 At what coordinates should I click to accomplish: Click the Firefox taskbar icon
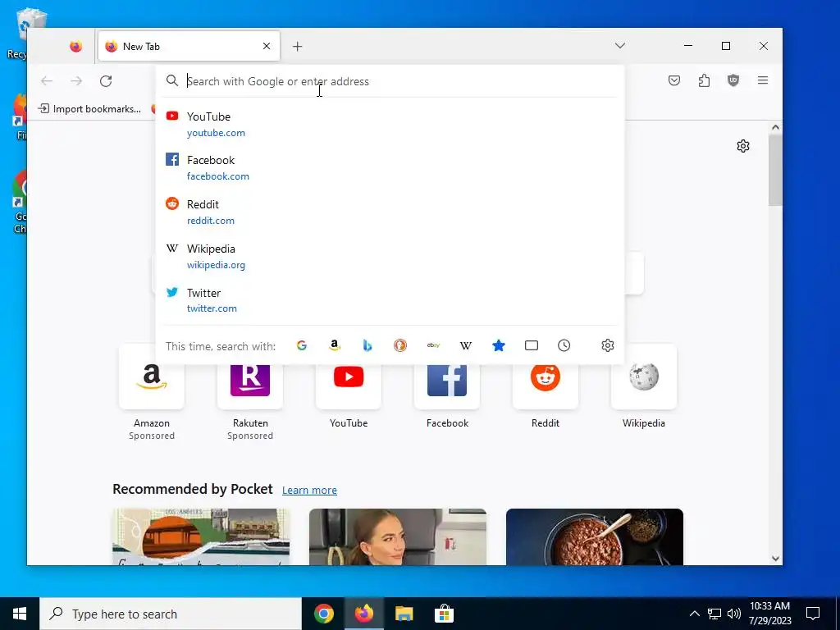pyautogui.click(x=363, y=614)
